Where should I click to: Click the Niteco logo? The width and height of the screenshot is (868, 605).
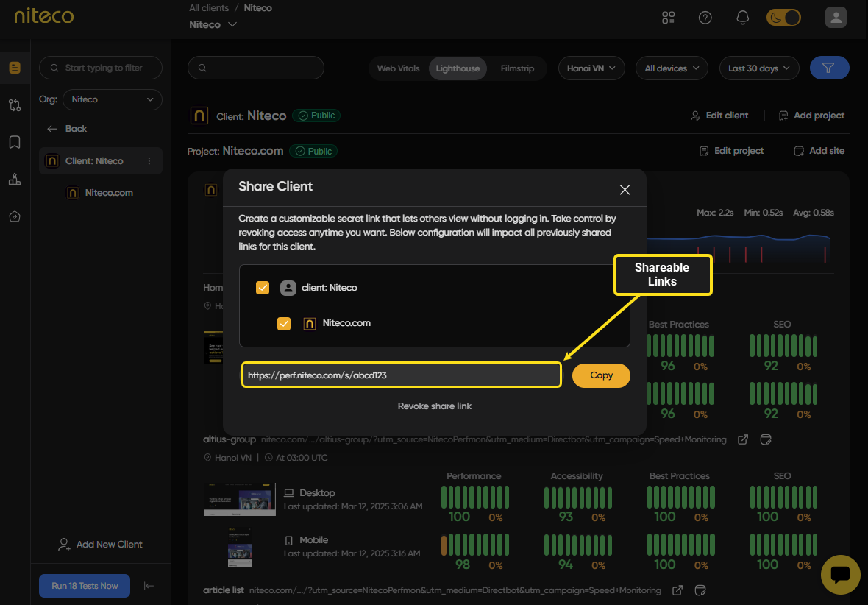(43, 16)
